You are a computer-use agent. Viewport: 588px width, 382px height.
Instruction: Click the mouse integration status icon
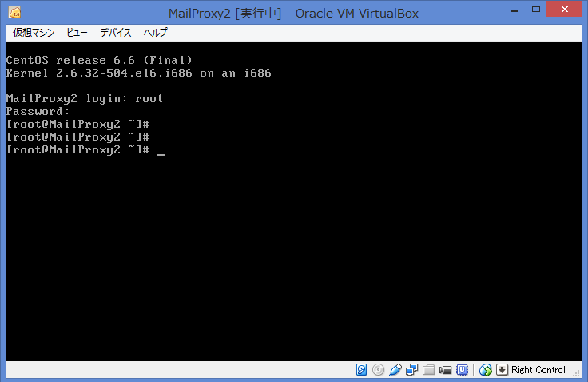[485, 370]
